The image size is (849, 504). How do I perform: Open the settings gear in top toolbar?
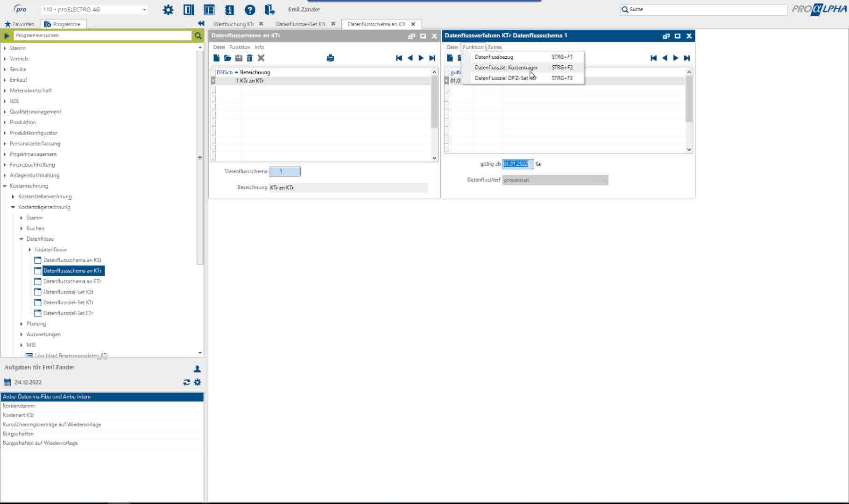(x=168, y=10)
